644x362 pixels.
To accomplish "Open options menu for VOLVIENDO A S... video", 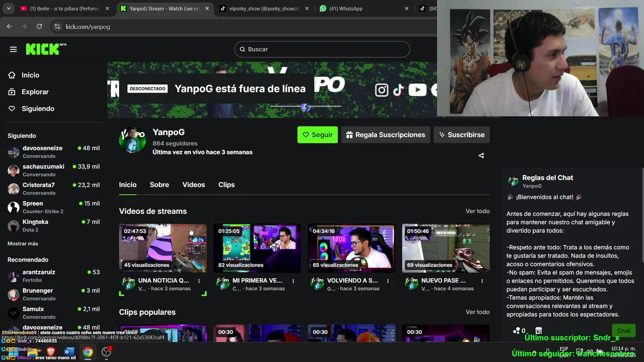I will [388, 281].
